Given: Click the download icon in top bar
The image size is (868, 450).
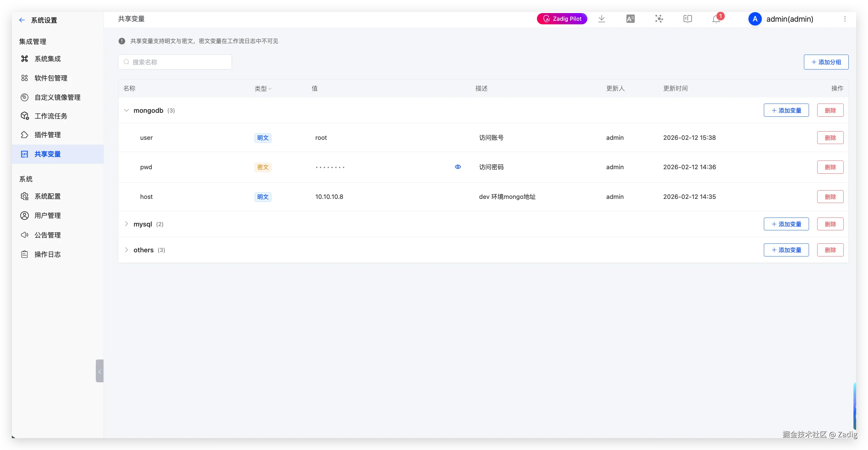Looking at the screenshot, I should tap(602, 19).
